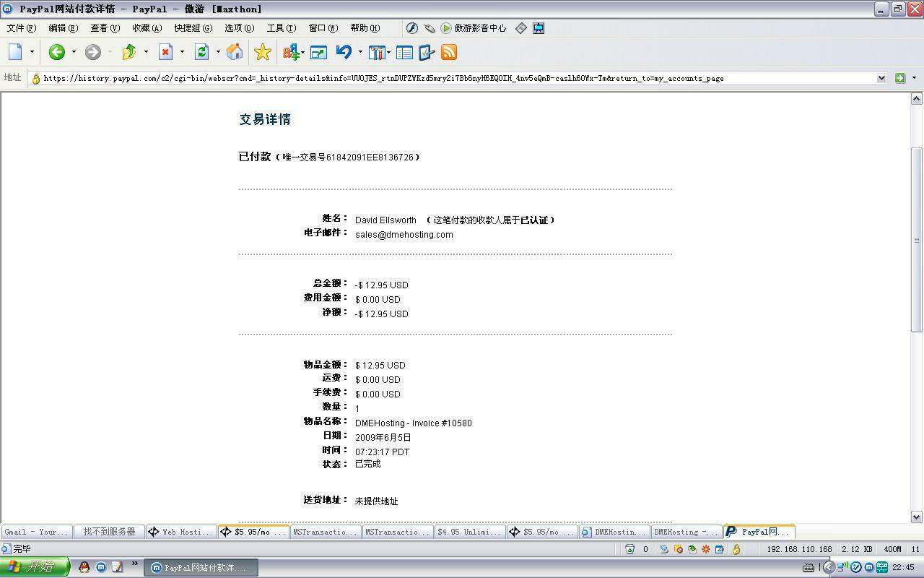
Task: Open the orange RSS feed icon
Action: click(449, 52)
